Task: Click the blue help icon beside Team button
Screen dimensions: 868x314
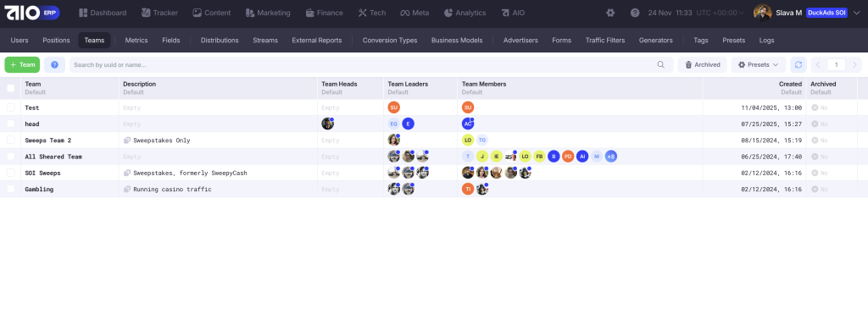Action: coord(55,64)
